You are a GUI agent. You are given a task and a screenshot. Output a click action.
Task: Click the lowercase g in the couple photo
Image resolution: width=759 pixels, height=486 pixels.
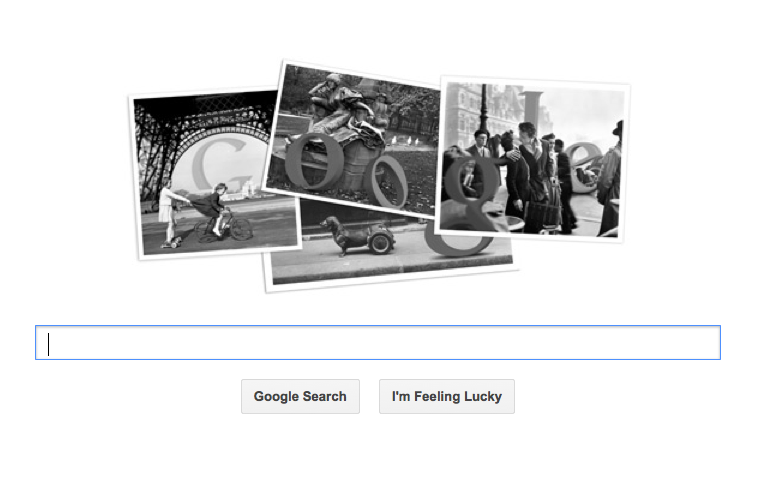472,188
